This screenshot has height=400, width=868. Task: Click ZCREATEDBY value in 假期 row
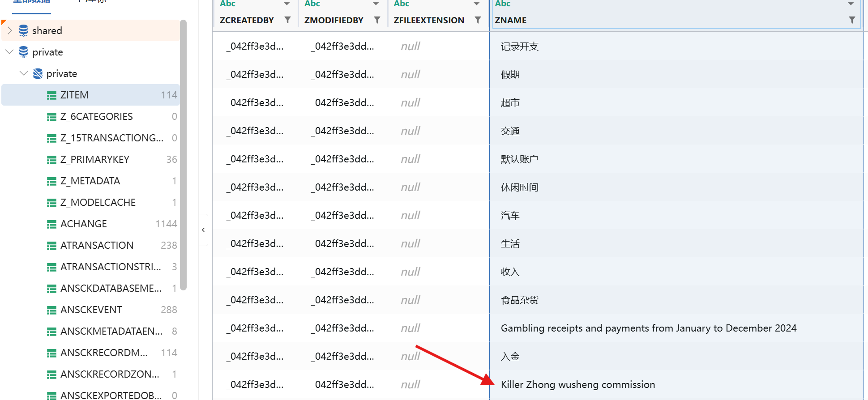(255, 74)
